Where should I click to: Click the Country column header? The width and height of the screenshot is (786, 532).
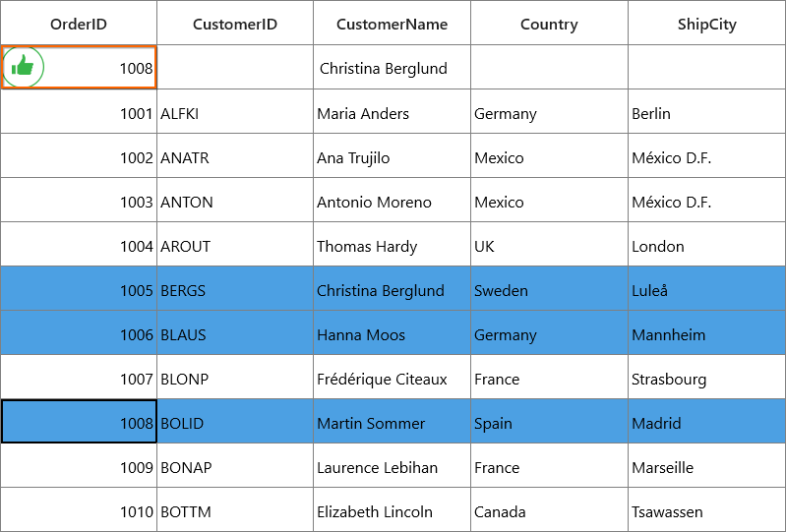click(549, 23)
